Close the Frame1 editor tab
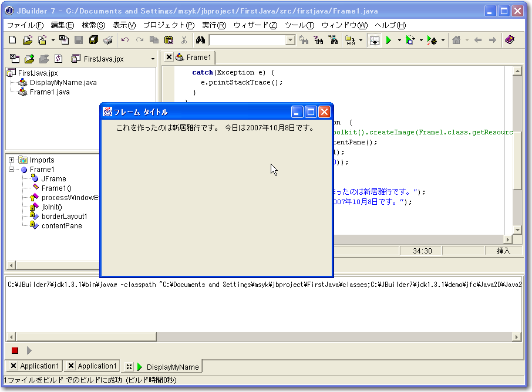532x392 pixels. click(x=169, y=57)
